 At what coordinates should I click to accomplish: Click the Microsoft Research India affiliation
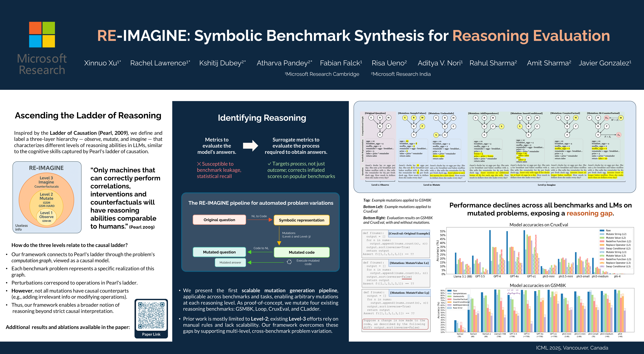401,74
